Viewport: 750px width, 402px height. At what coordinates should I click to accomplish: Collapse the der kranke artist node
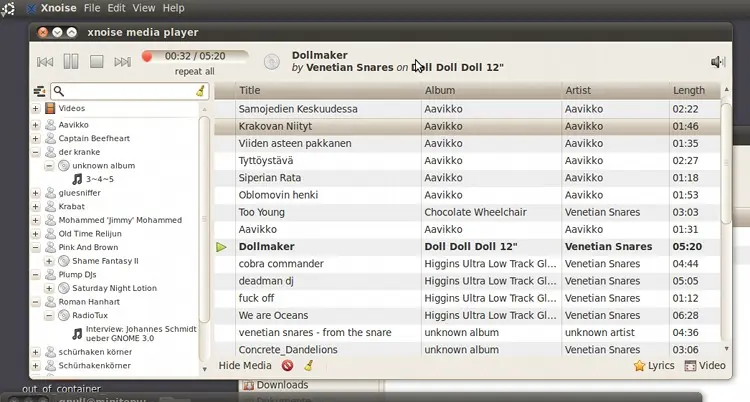pyautogui.click(x=35, y=152)
